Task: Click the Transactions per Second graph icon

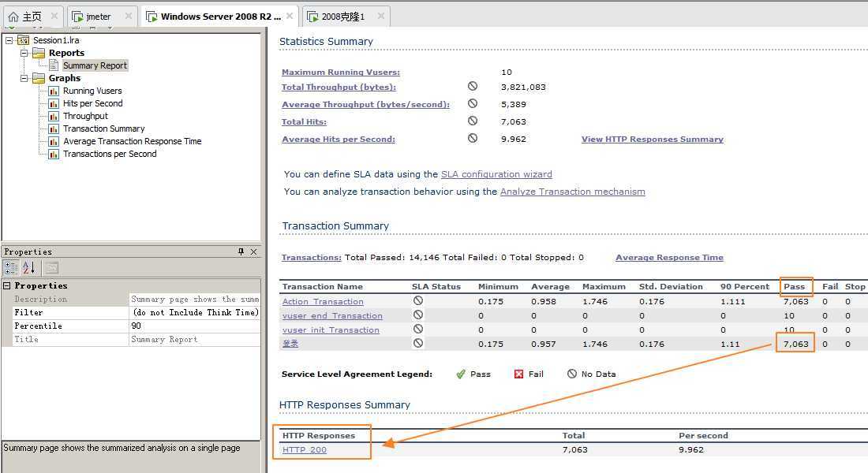Action: (54, 155)
